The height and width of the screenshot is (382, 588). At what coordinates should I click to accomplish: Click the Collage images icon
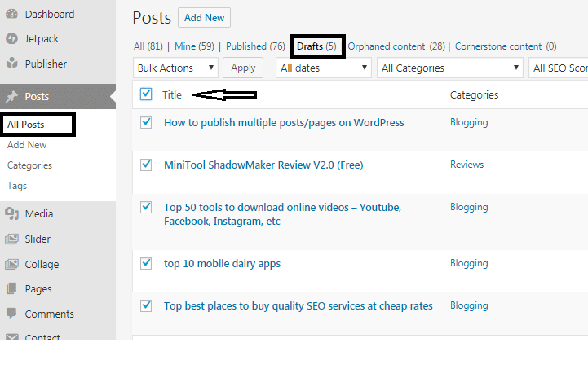click(x=11, y=264)
